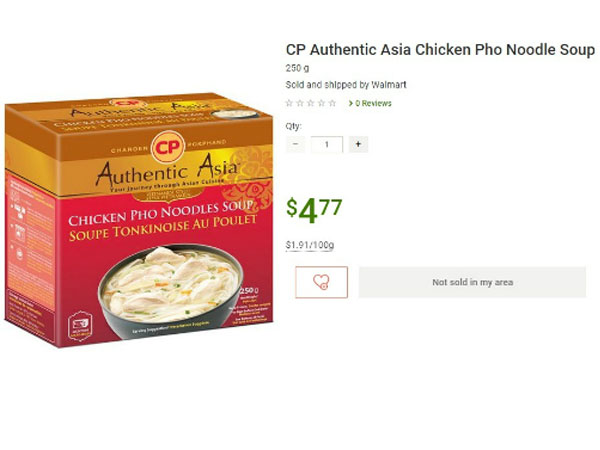Decrease quantity with the minus button
Screen dimensions: 600x450
295,144
